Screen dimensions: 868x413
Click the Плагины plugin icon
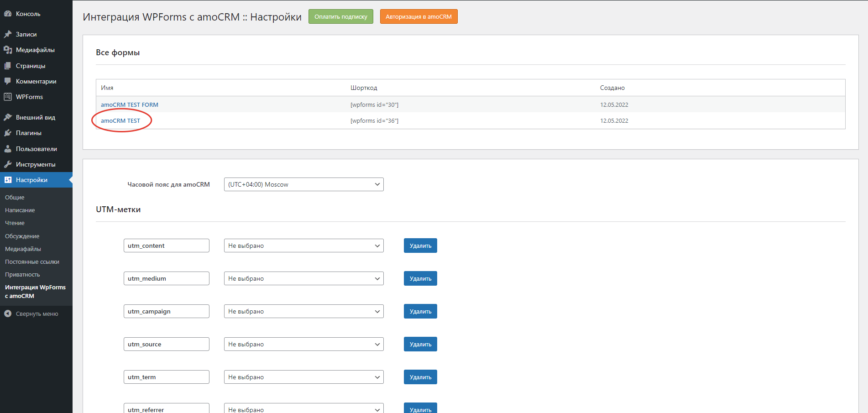coord(8,133)
